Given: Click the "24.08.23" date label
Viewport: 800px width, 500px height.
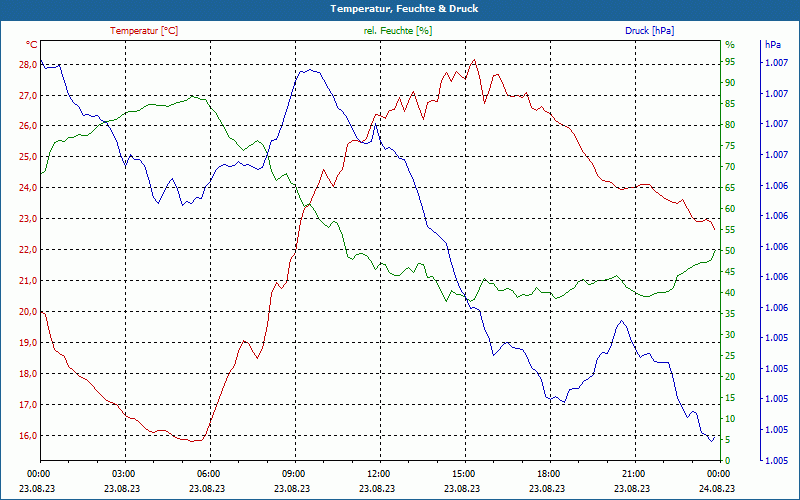Looking at the screenshot, I should [717, 489].
